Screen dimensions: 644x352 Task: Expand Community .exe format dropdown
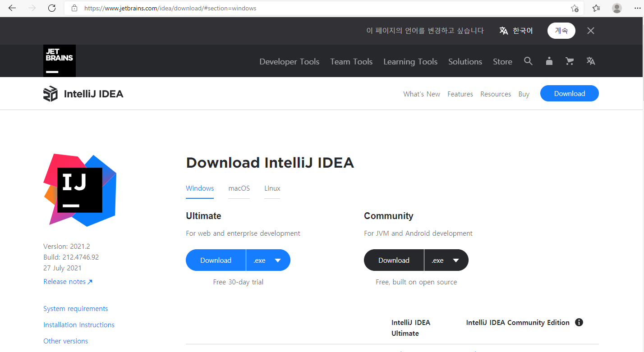[x=446, y=260]
